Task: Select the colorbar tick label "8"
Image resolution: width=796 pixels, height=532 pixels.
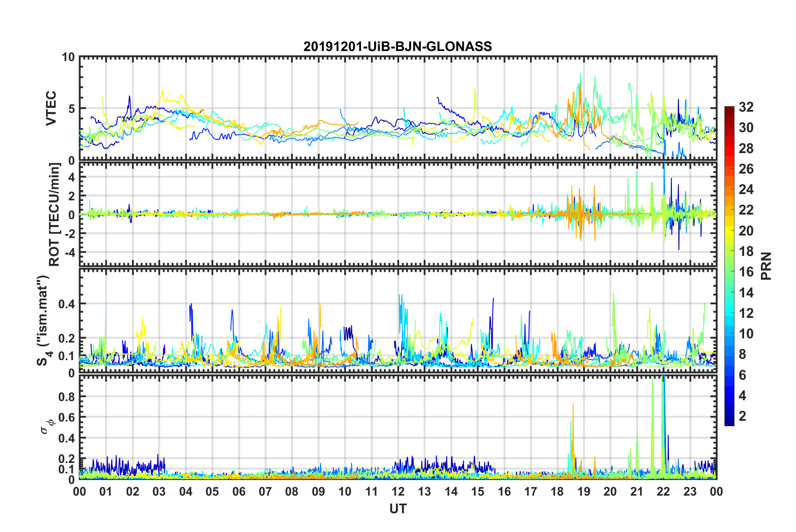Action: [742, 354]
